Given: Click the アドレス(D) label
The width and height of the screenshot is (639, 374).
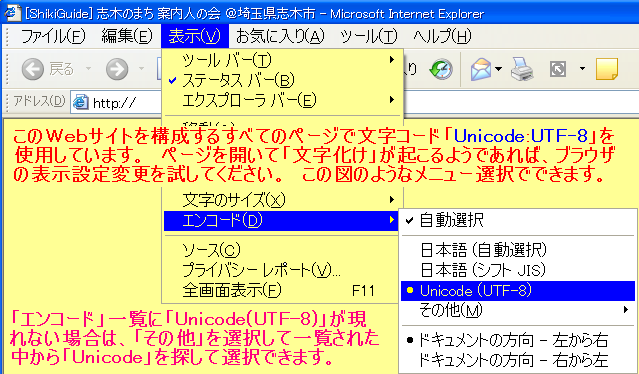Looking at the screenshot, I should [39, 101].
